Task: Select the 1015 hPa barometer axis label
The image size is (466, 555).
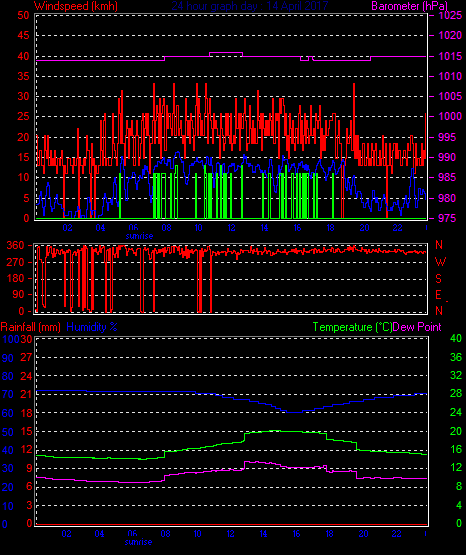Action: click(x=450, y=56)
